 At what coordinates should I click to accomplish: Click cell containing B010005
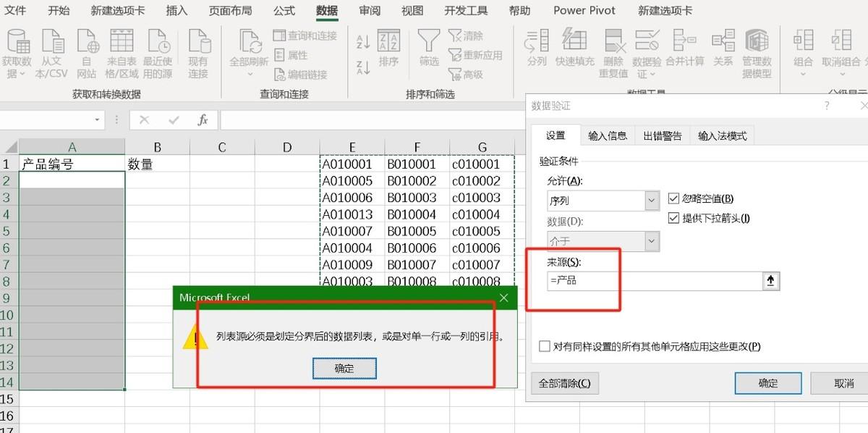[x=417, y=231]
